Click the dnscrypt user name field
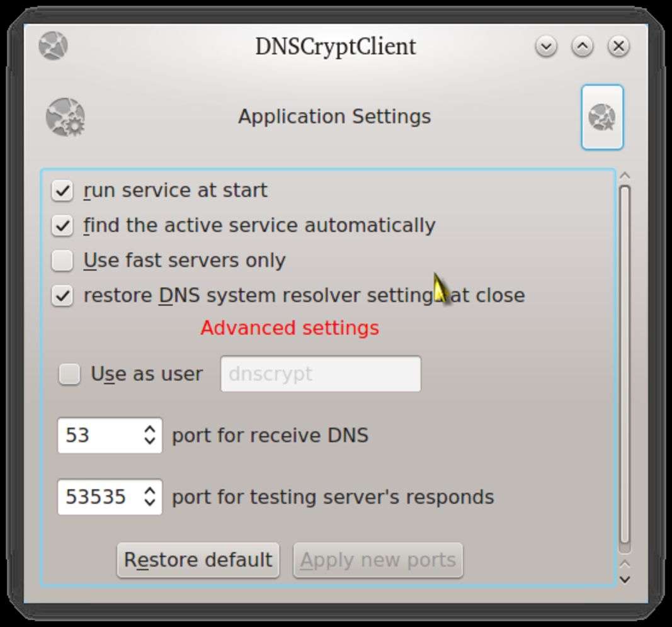This screenshot has height=627, width=672. tap(321, 374)
